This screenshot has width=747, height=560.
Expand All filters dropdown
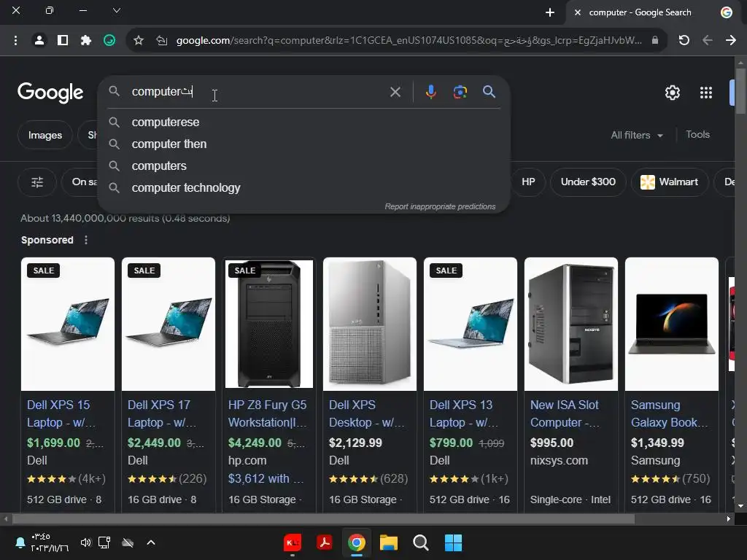(x=637, y=135)
